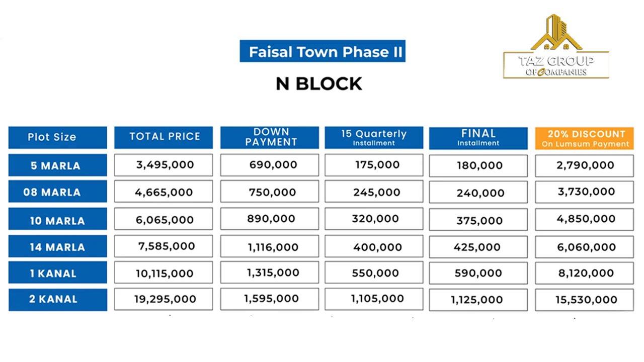The height and width of the screenshot is (362, 644).
Task: Click the Faisal Town Phase II banner
Action: tap(322, 51)
